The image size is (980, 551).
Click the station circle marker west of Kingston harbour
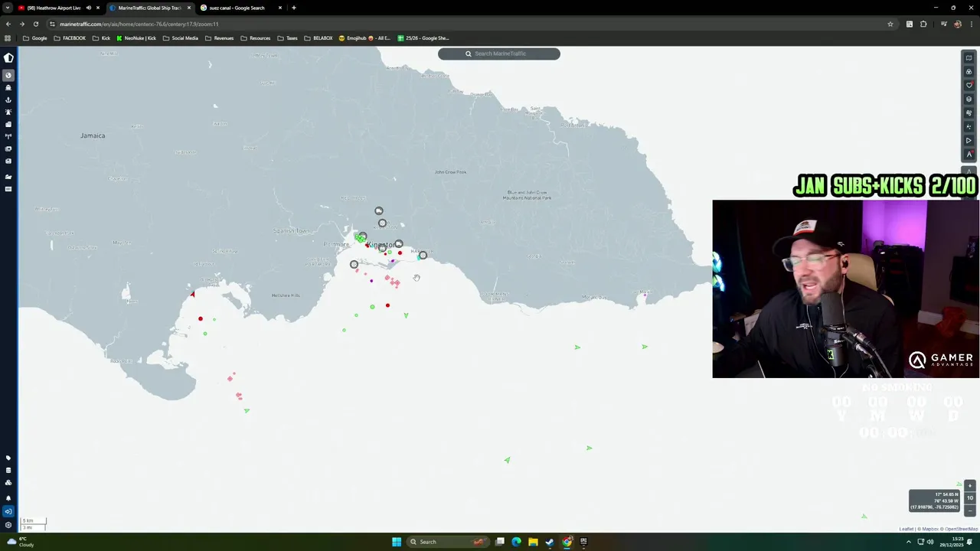click(x=354, y=264)
